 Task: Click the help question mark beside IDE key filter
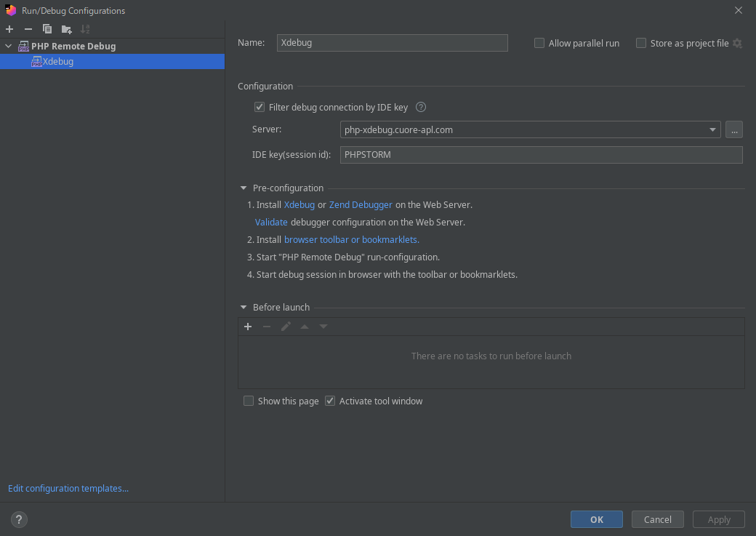[420, 107]
